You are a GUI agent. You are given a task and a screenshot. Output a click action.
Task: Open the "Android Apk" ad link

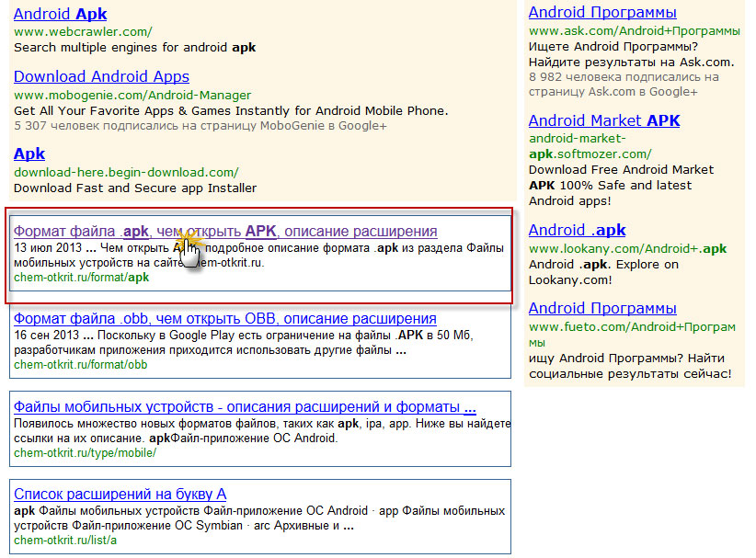click(61, 14)
